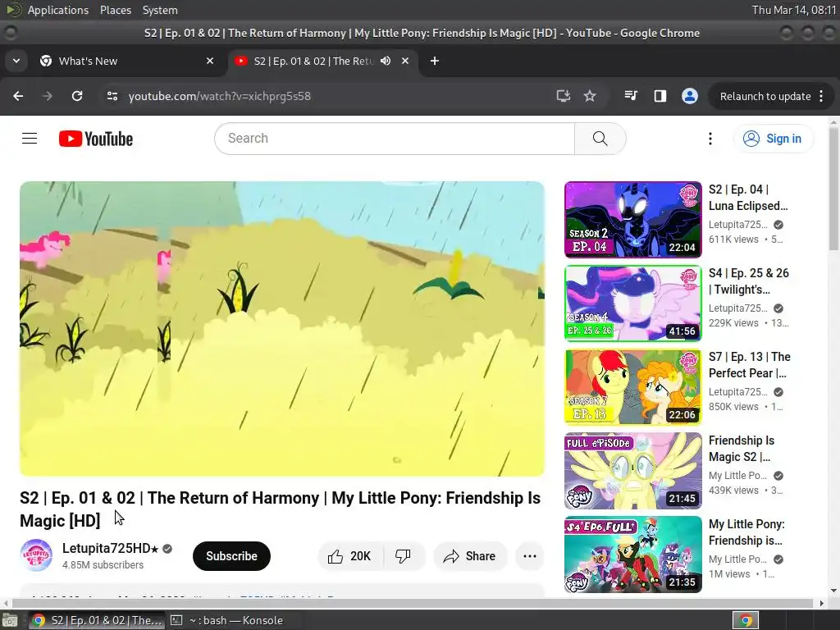The width and height of the screenshot is (840, 630).
Task: Select Chrome window in taskbar
Action: 97,620
